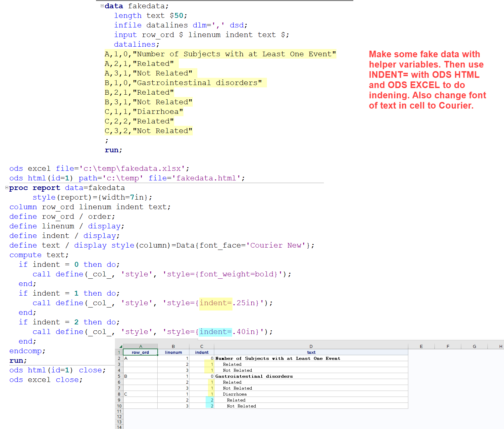504x429 pixels.
Task: Select column D header in spreadsheet
Action: point(311,346)
